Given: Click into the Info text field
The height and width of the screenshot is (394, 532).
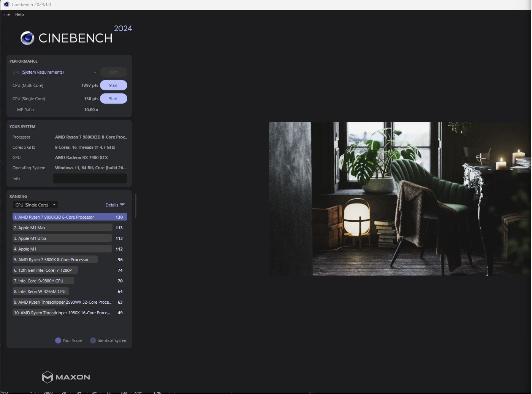Looking at the screenshot, I should tap(90, 179).
